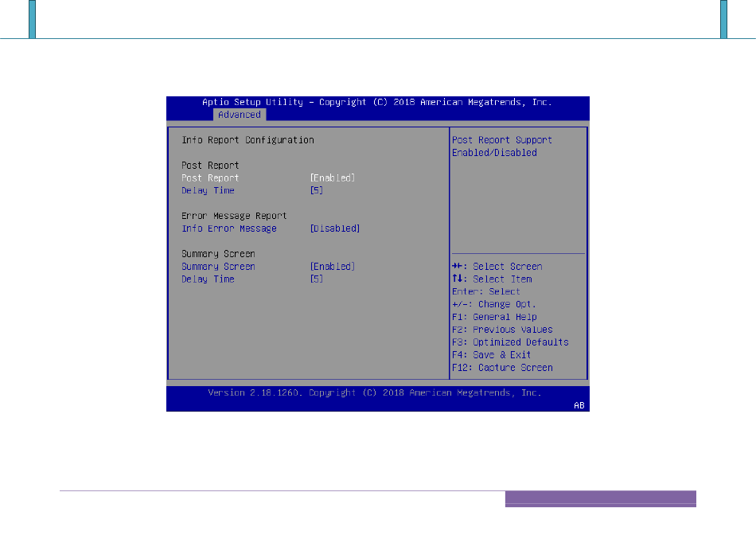Change Summary Screen Delay Time [5] value
756x535 pixels.
316,279
